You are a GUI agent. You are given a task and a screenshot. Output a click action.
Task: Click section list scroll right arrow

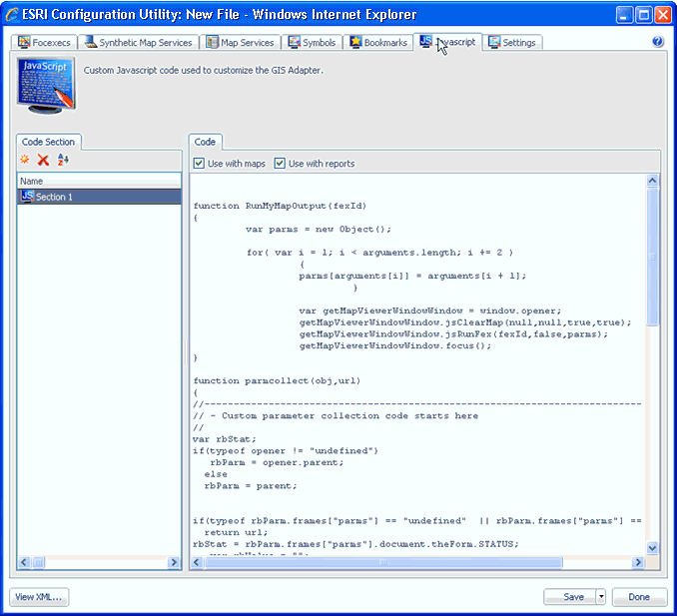(174, 562)
